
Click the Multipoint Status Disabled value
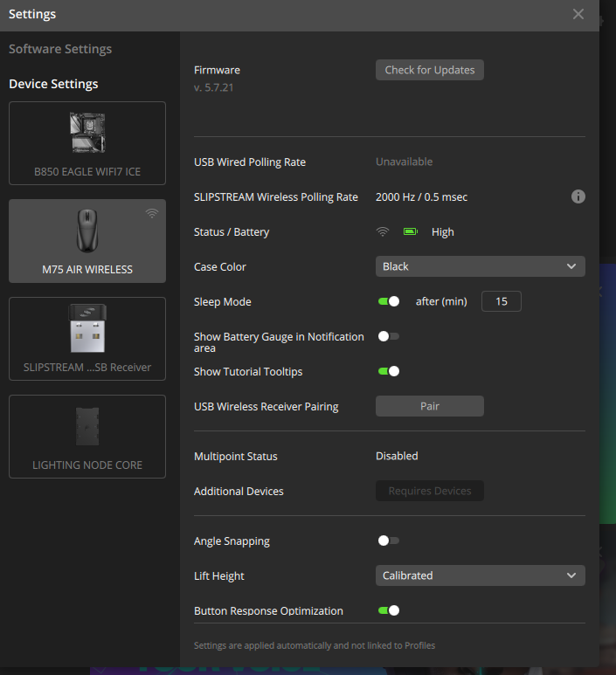coord(397,456)
